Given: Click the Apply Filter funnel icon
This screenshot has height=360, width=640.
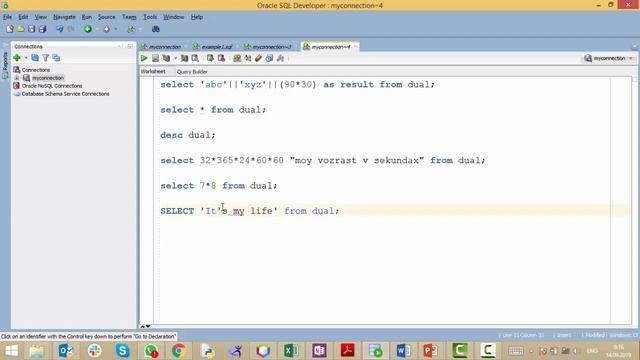Looking at the screenshot, I should pos(46,58).
